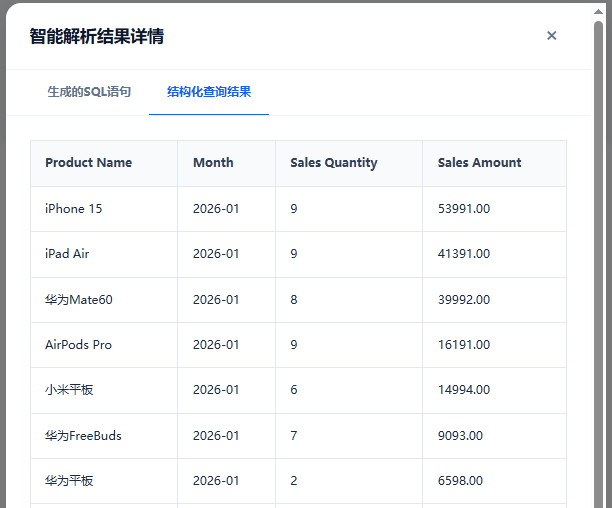The width and height of the screenshot is (612, 508).
Task: Select the 小米平板 product cell
Action: pyautogui.click(x=104, y=390)
